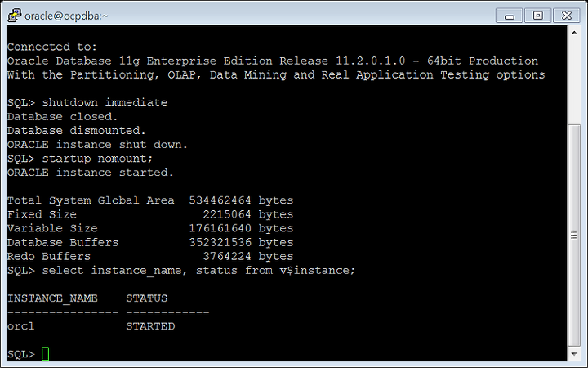The width and height of the screenshot is (588, 368).
Task: Open the PuTTY system menu icon
Action: pos(14,16)
